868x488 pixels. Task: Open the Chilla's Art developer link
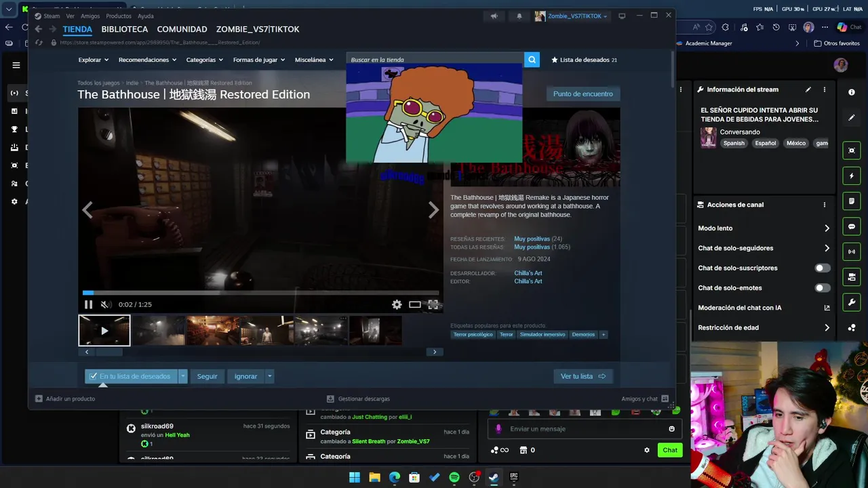tap(528, 273)
